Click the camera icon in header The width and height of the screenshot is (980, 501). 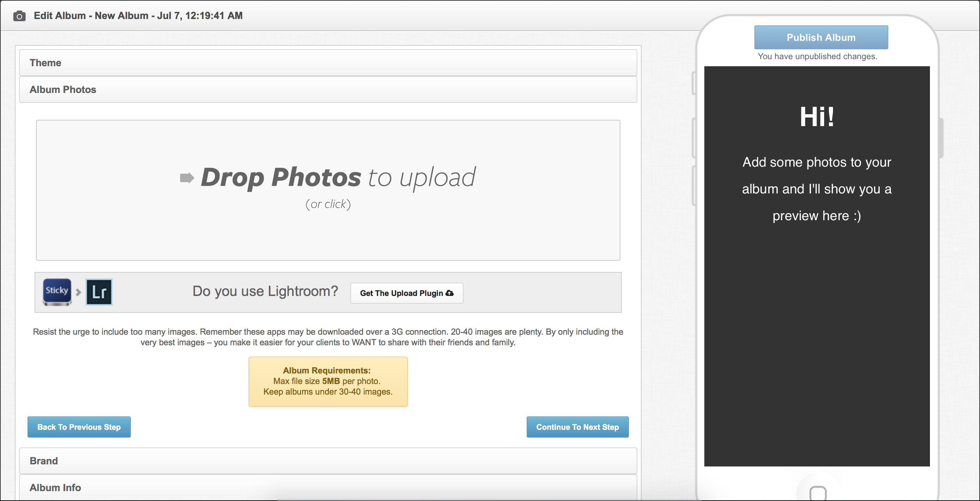(x=19, y=16)
